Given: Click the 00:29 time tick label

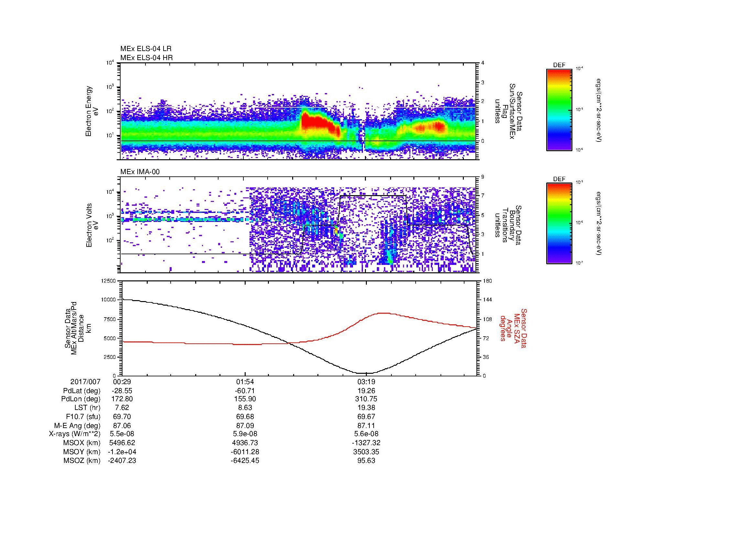Looking at the screenshot, I should click(x=122, y=382).
